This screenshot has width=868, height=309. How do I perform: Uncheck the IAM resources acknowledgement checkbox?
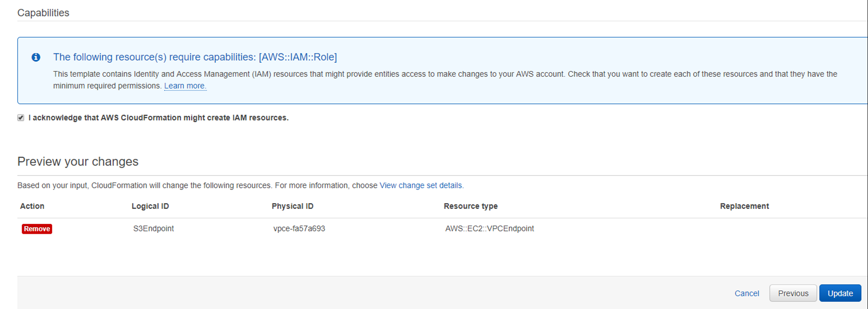coord(21,118)
